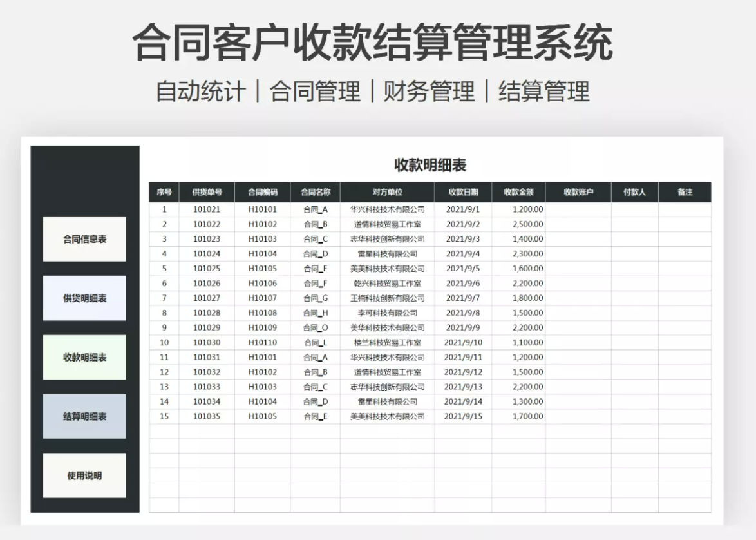Viewport: 756px width, 540px height.
Task: Select the amount cell 1,700.00
Action: pos(519,416)
